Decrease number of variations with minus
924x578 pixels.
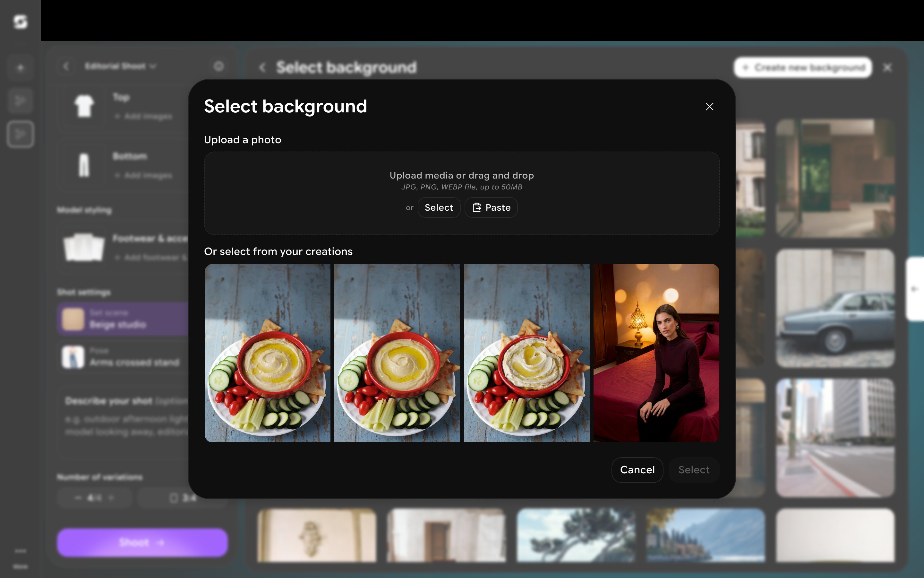click(78, 498)
